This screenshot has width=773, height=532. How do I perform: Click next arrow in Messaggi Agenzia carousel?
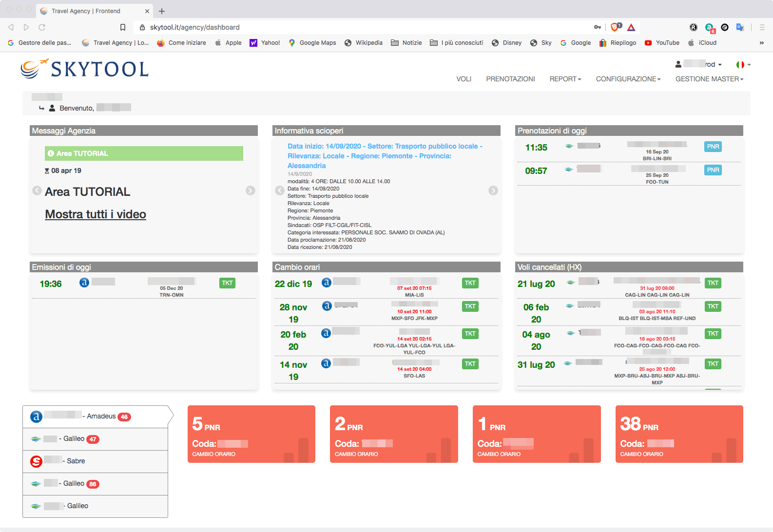pos(251,190)
